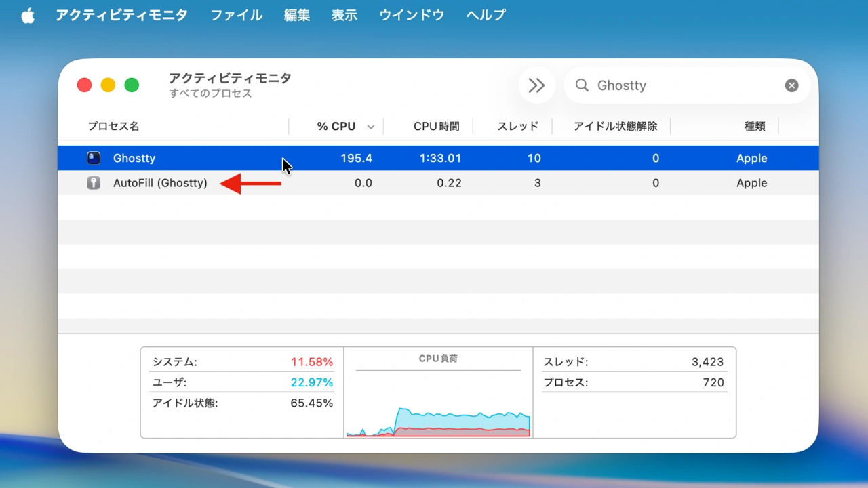The width and height of the screenshot is (868, 488).
Task: Click the Ghostty app icon in process list
Action: point(94,159)
